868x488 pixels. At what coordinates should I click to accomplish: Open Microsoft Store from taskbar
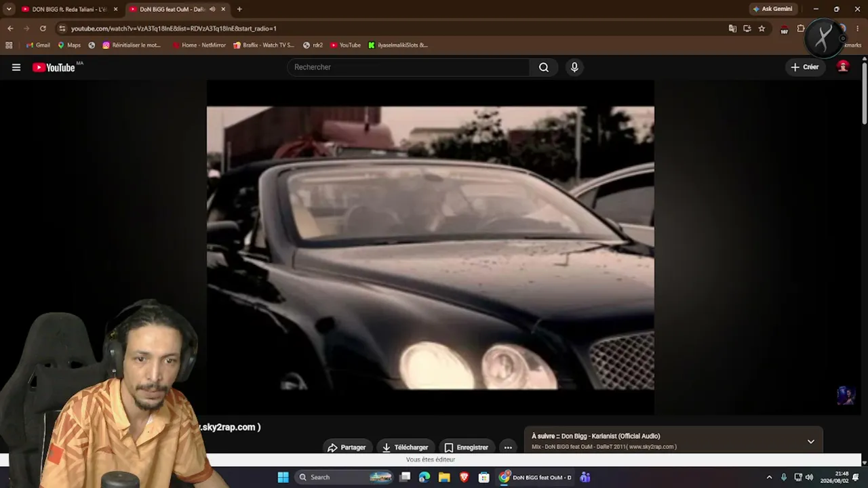pyautogui.click(x=484, y=477)
